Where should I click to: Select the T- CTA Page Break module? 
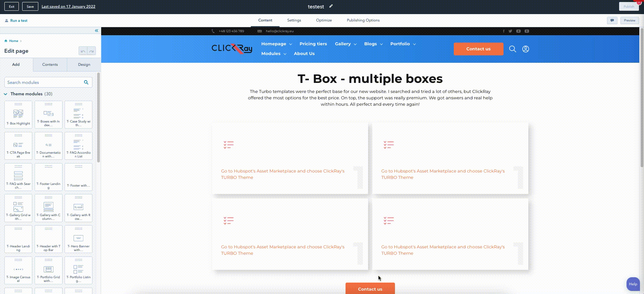(x=18, y=146)
